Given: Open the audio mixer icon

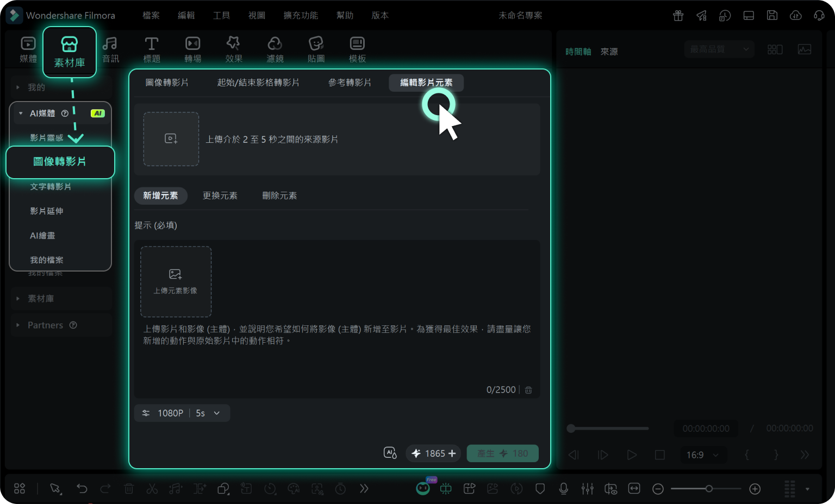Looking at the screenshot, I should point(587,489).
